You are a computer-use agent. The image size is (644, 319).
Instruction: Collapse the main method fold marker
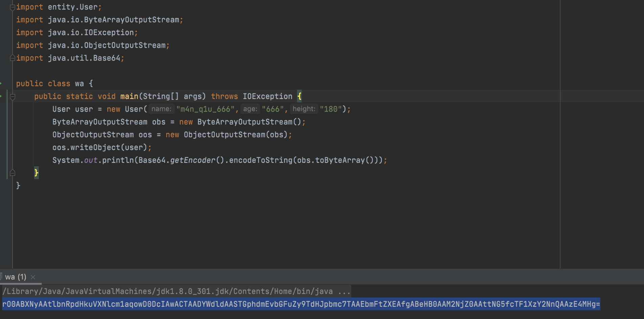point(13,97)
